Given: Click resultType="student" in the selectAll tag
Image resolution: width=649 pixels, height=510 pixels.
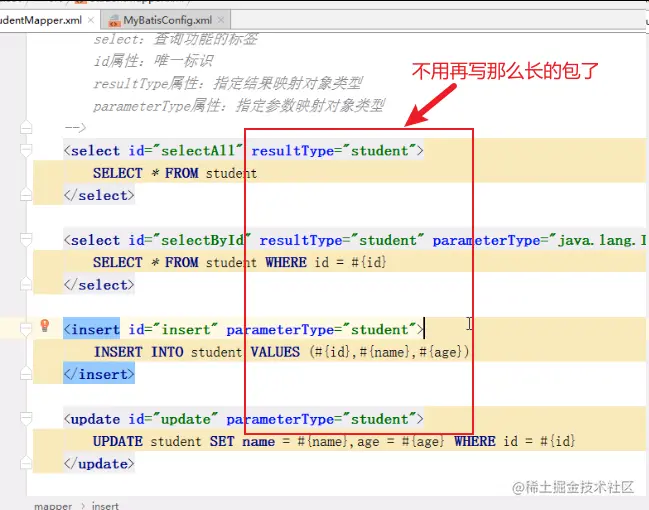Looking at the screenshot, I should [334, 151].
